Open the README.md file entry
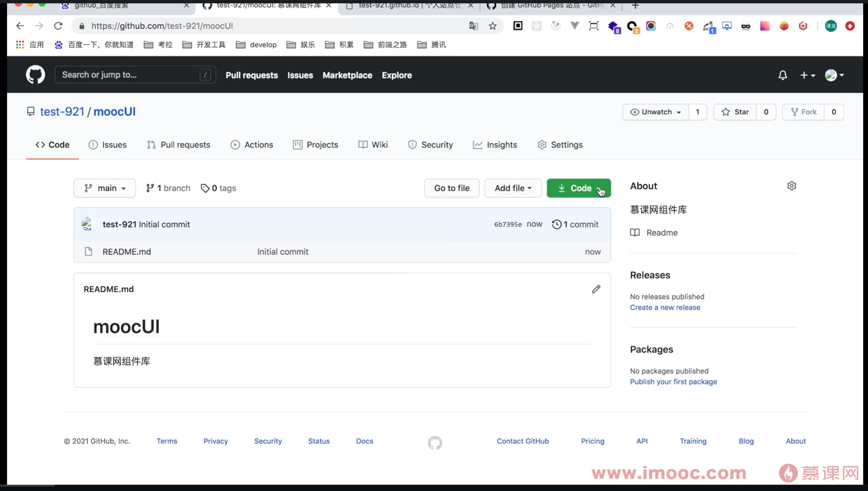 tap(126, 252)
